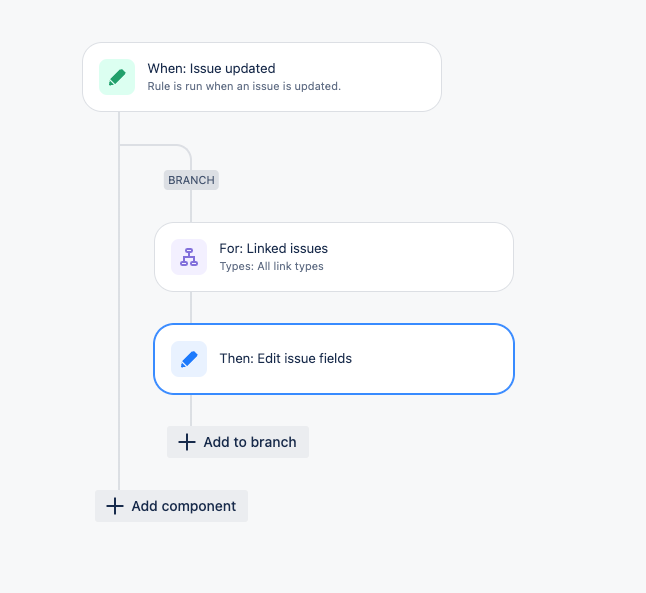Select the BRANCH label tag
Image resolution: width=646 pixels, height=593 pixels.
point(191,180)
